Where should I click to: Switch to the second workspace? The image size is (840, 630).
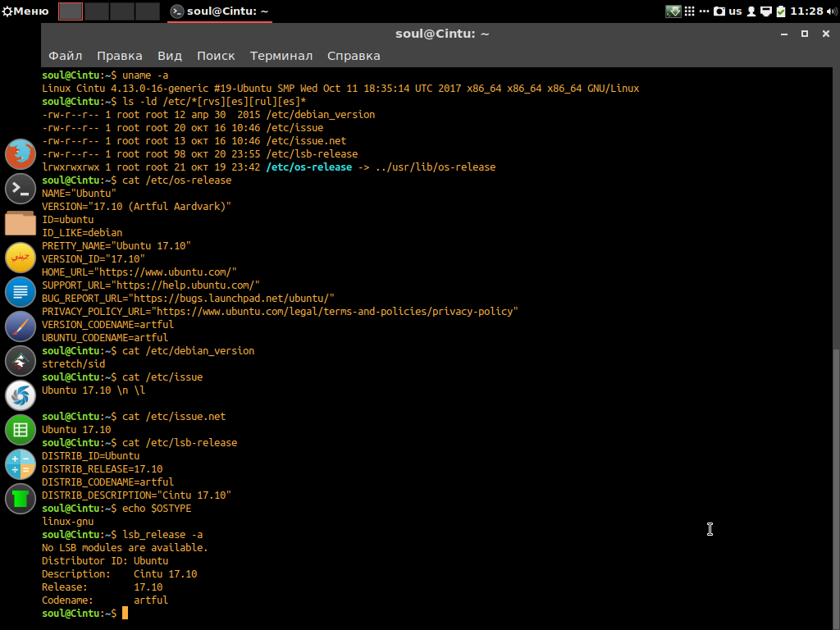pyautogui.click(x=97, y=11)
